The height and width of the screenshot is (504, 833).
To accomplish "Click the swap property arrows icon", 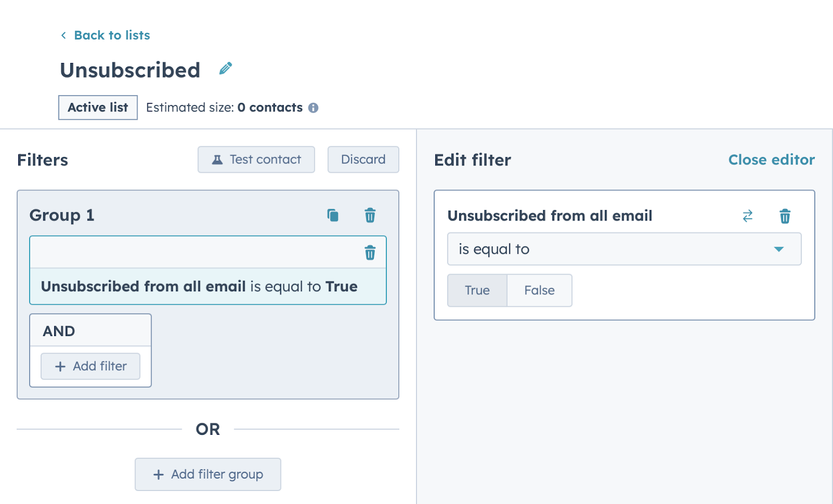I will point(748,216).
